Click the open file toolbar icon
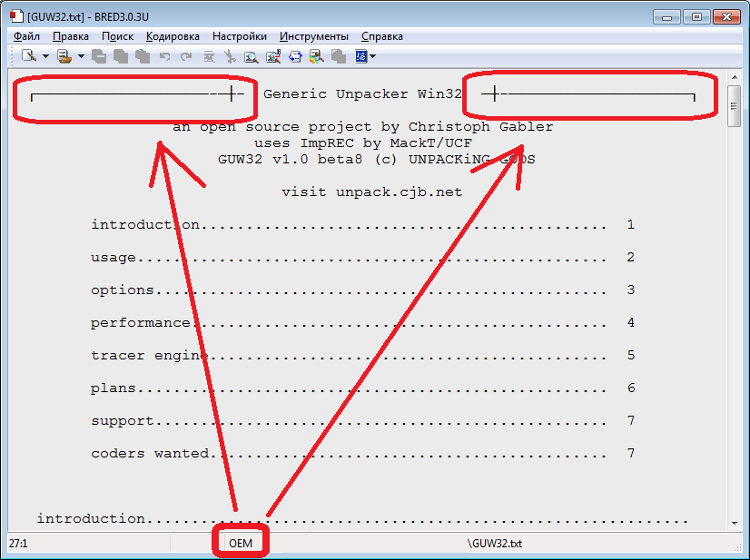Image resolution: width=750 pixels, height=560 pixels. 64,56
